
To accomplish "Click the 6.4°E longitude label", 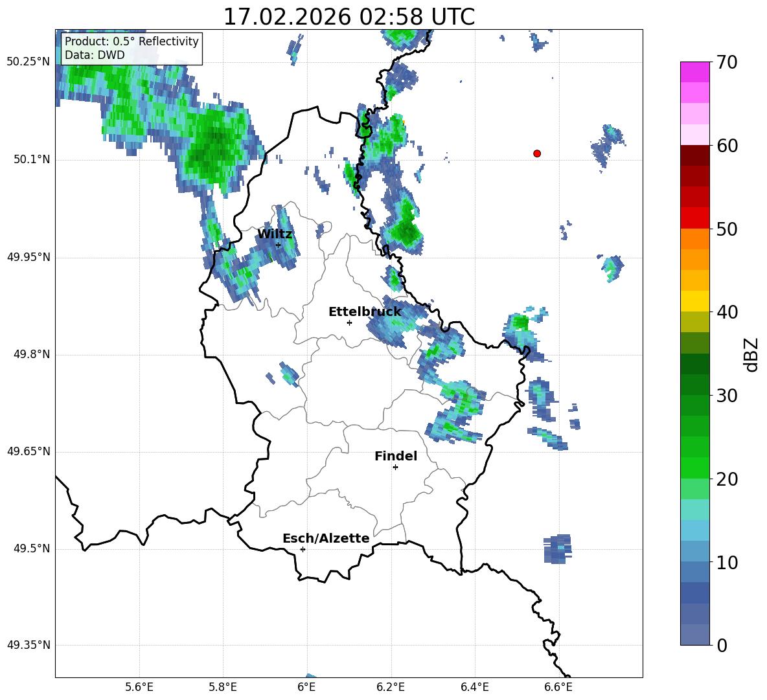I will (x=474, y=687).
